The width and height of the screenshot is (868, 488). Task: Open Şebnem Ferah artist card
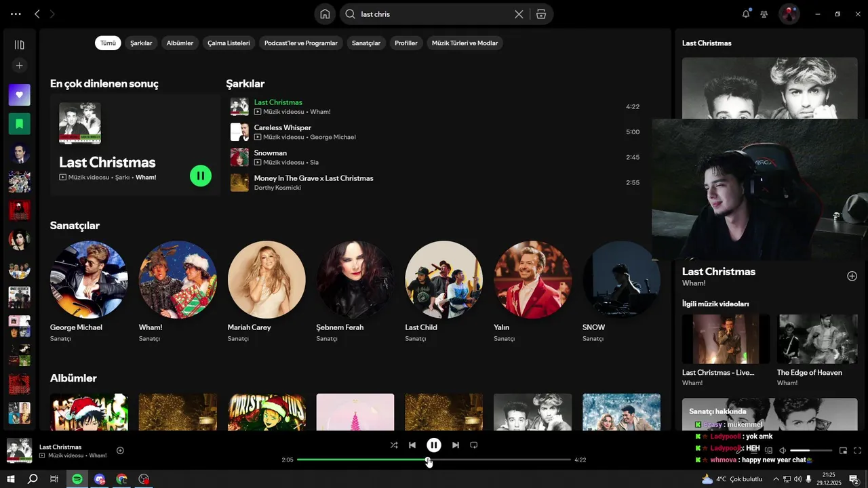pos(355,291)
